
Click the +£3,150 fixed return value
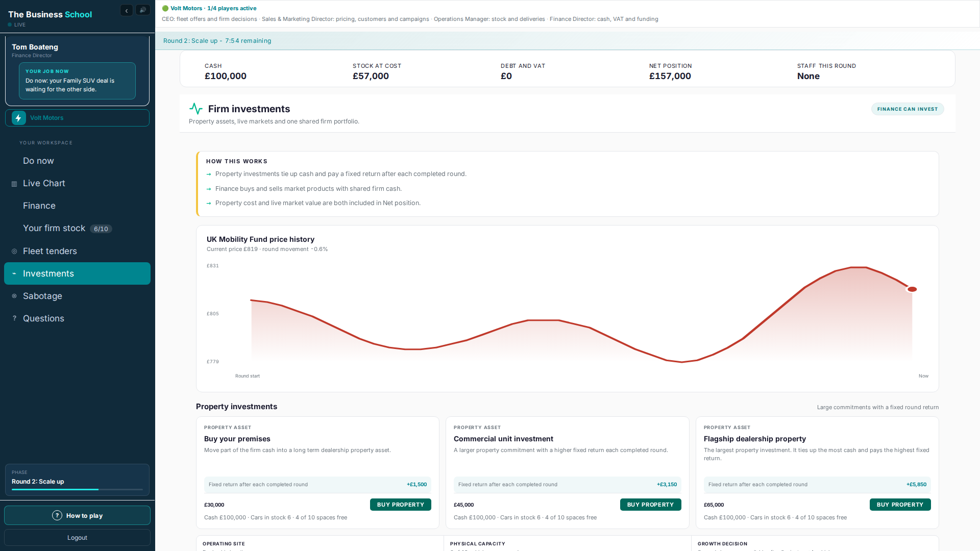pos(667,485)
